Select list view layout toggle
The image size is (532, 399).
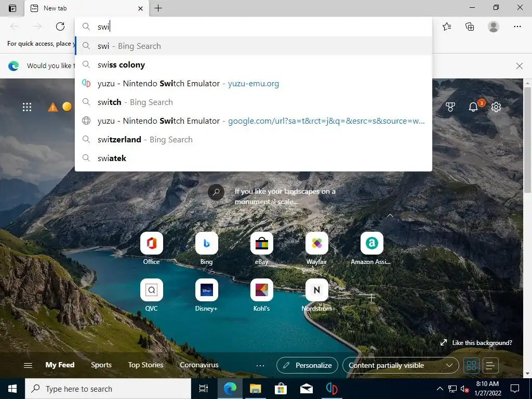click(490, 365)
